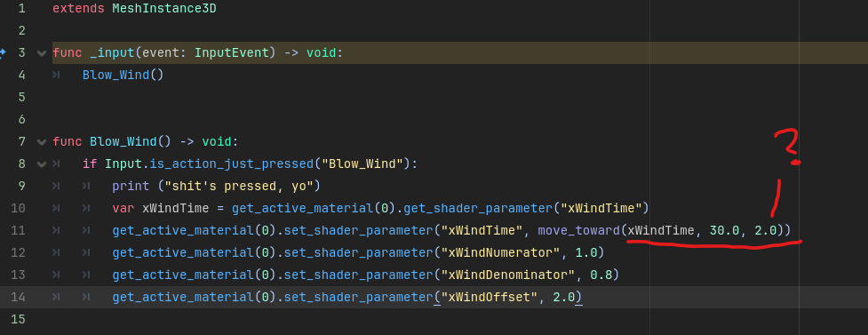Select line number 1 in the gutter
This screenshot has width=868, height=335.
21,8
